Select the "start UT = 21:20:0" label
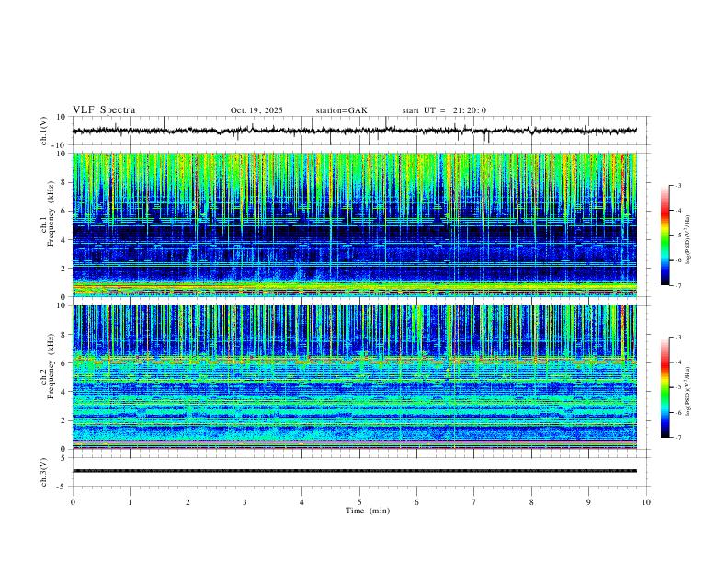The width and height of the screenshot is (728, 563). point(444,110)
